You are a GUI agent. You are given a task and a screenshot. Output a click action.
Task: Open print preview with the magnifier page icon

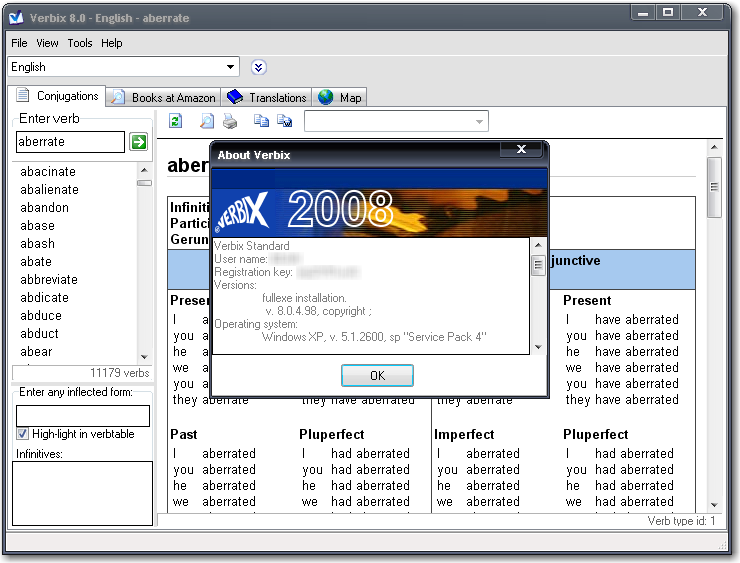click(206, 121)
